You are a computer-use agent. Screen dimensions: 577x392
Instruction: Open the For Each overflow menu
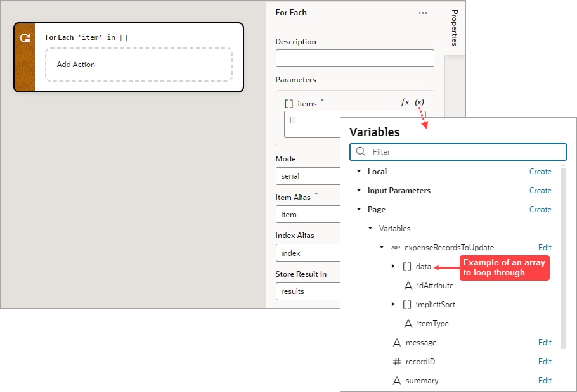click(423, 13)
